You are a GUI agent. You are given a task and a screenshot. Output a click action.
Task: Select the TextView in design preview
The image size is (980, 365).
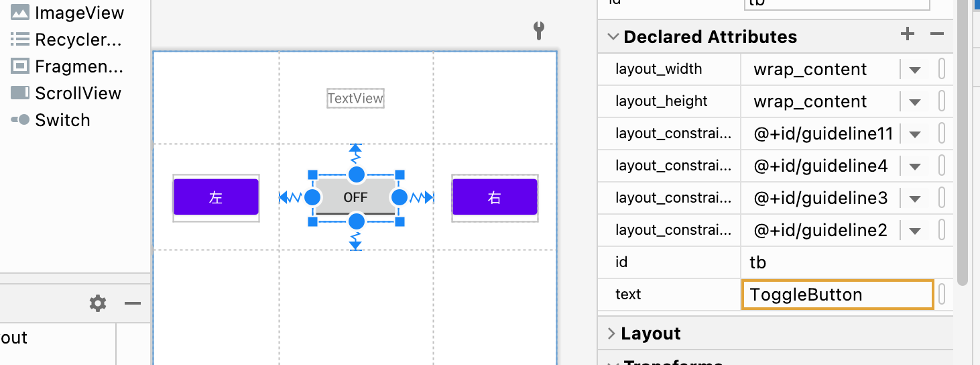(355, 99)
